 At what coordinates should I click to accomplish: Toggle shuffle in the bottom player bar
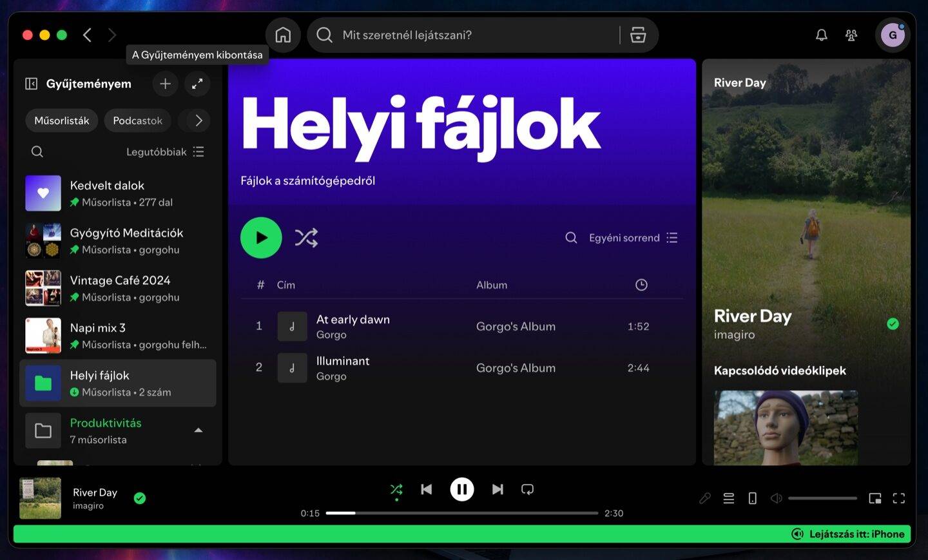click(x=396, y=490)
